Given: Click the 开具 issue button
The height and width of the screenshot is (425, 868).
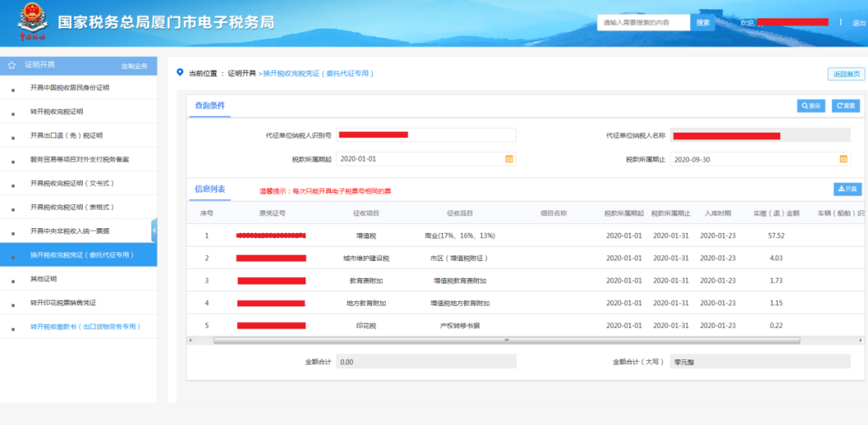Looking at the screenshot, I should click(x=848, y=190).
